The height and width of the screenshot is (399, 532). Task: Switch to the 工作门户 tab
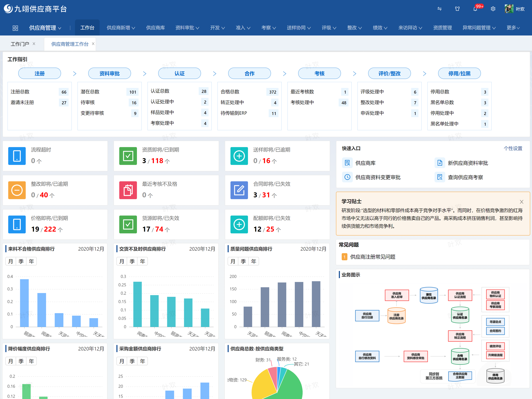click(x=20, y=44)
